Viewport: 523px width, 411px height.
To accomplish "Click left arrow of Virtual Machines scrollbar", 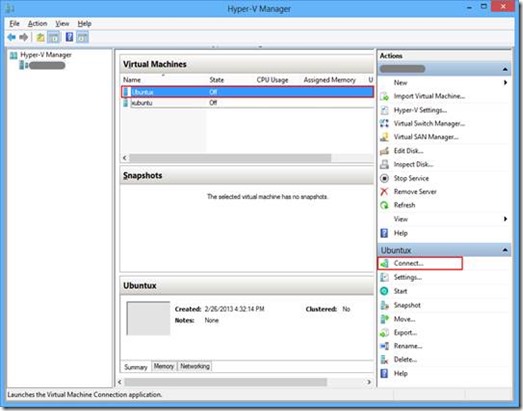I will point(125,158).
